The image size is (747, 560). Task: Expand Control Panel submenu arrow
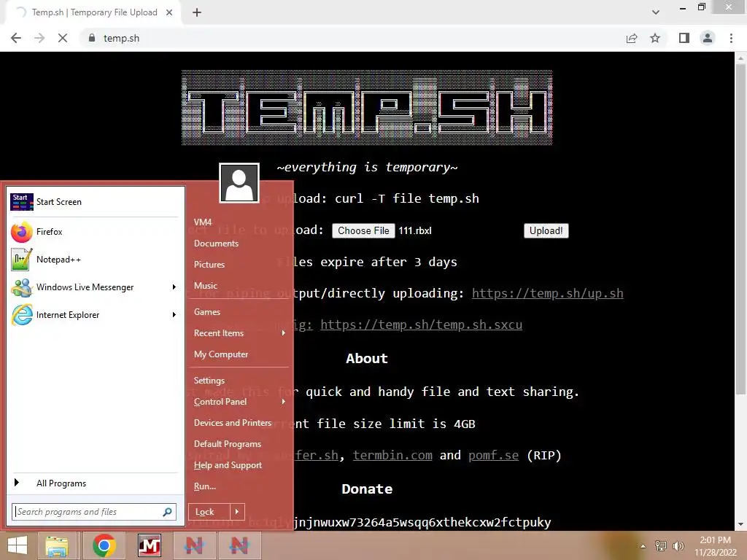(x=284, y=402)
